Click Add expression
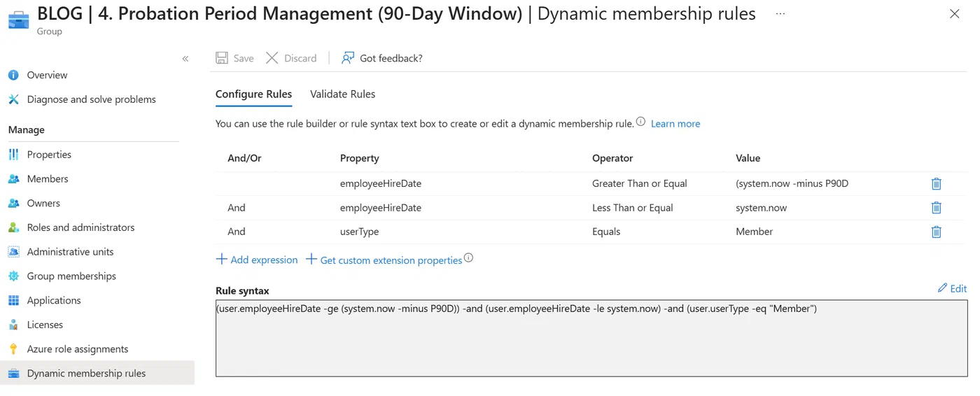This screenshot has width=980, height=396. click(x=257, y=260)
